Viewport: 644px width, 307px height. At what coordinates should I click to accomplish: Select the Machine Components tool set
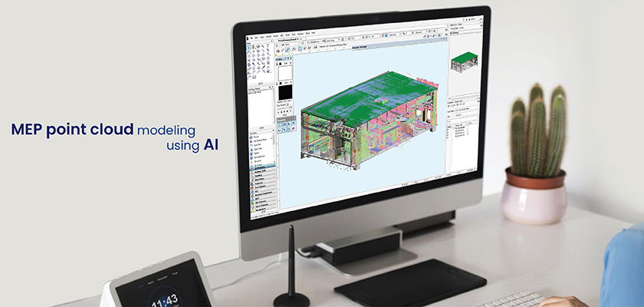262,195
